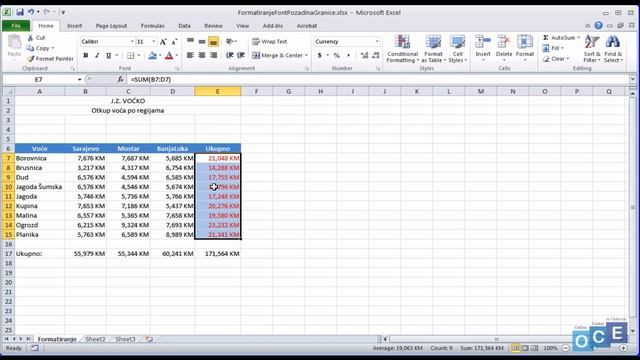Open the Orientation text-rotation tool

[231, 41]
